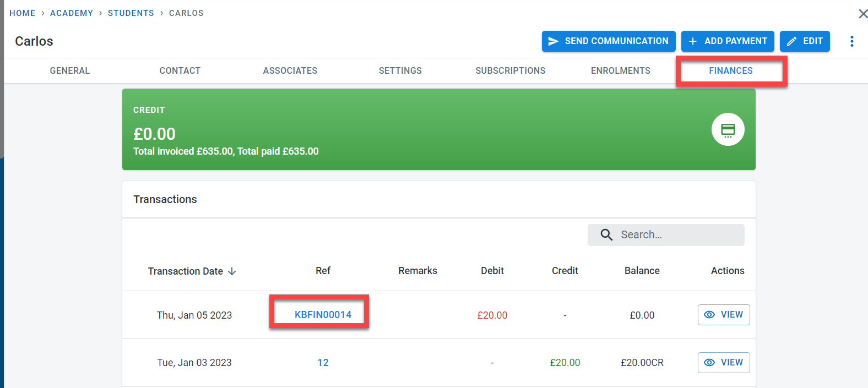Go to the Settings tab
The image size is (868, 388).
400,71
